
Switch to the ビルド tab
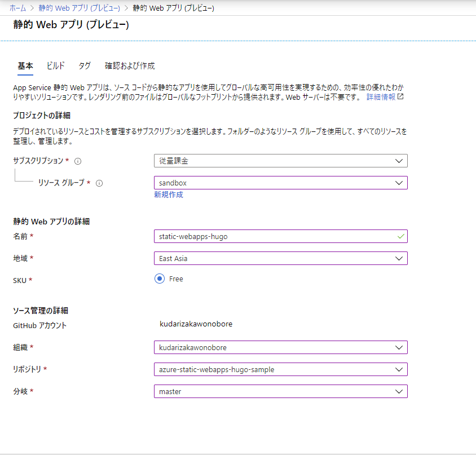56,66
